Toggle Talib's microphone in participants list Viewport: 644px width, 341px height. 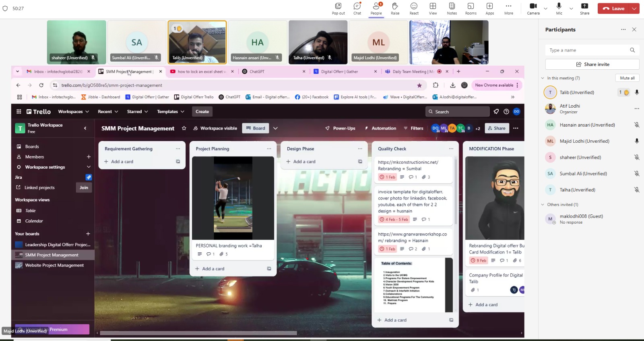637,92
